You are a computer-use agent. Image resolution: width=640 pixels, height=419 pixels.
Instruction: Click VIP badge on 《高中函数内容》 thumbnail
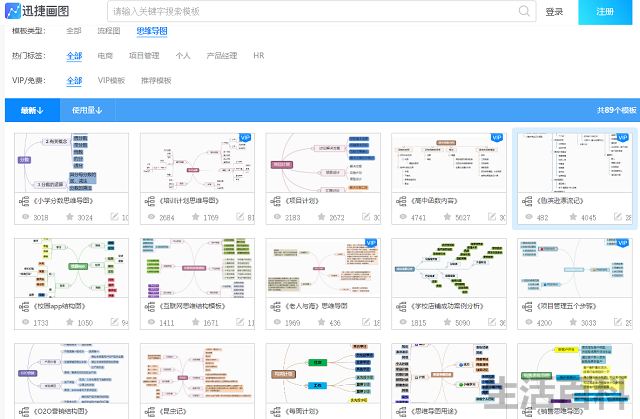point(496,138)
